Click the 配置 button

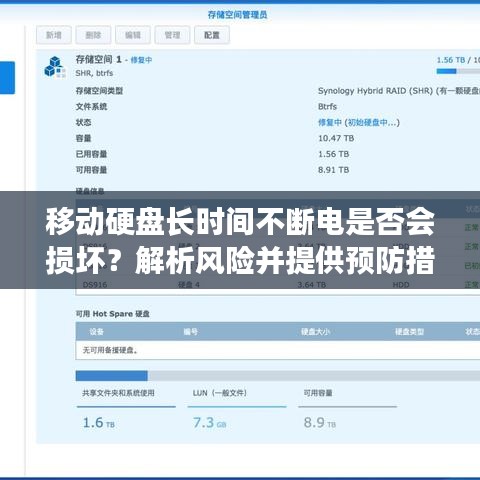212,35
